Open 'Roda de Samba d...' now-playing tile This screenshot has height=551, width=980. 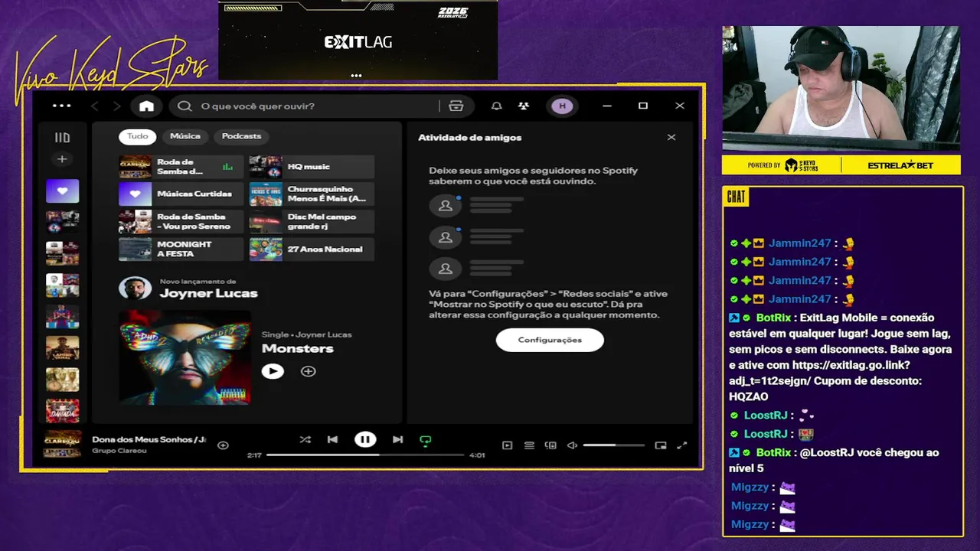click(x=181, y=166)
